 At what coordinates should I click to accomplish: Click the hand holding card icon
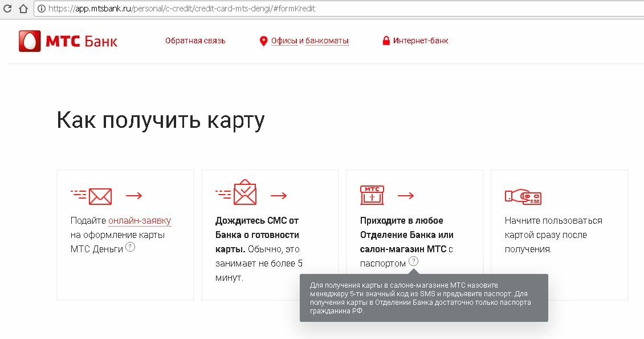tap(523, 197)
